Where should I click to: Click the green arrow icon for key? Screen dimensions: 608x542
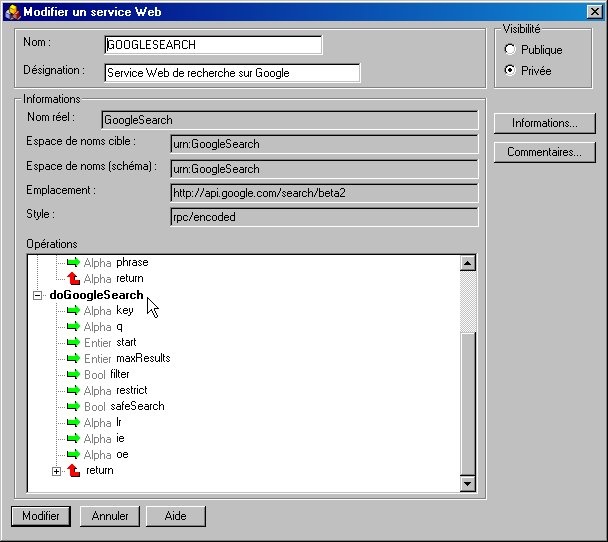click(x=73, y=310)
